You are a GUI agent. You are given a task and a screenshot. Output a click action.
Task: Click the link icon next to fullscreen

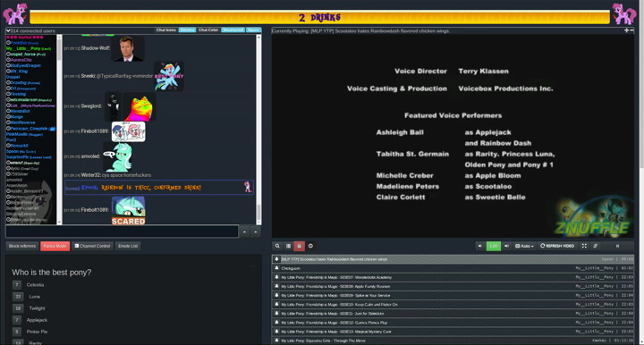[x=595, y=246]
